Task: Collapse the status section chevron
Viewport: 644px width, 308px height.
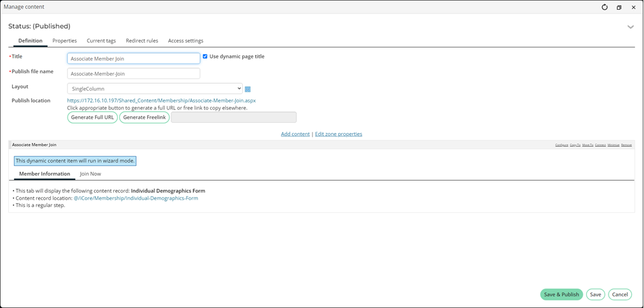Action: click(x=630, y=27)
